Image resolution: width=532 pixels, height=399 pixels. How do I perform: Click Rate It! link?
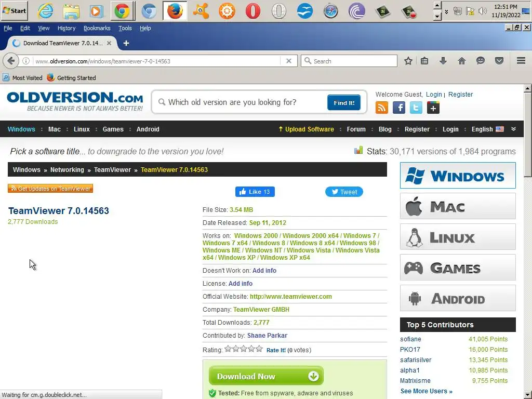pos(276,350)
